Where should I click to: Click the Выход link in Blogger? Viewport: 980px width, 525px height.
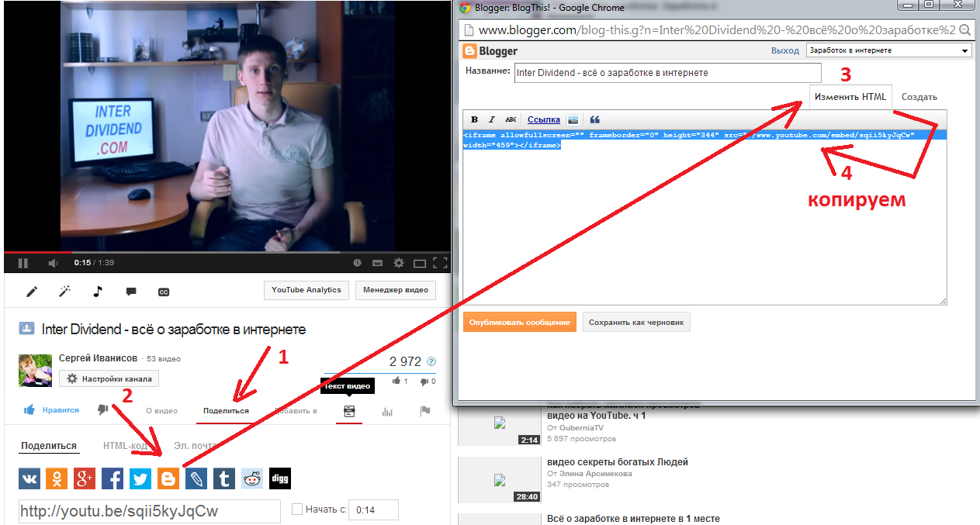coord(784,50)
